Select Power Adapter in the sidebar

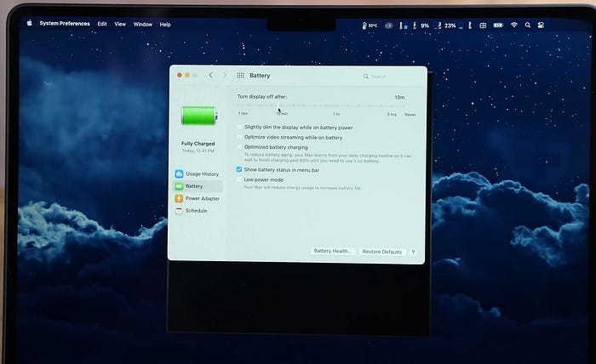[198, 198]
